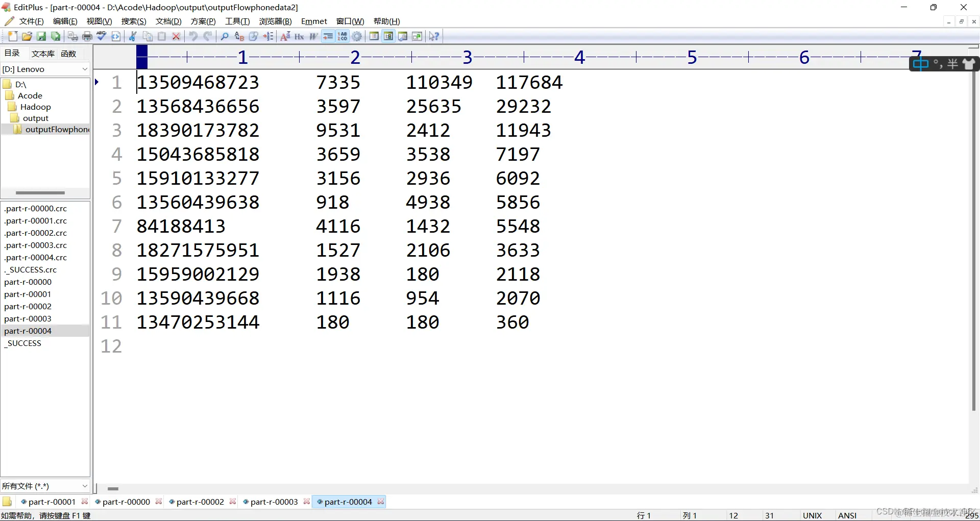Viewport: 980px width, 521px height.
Task: Click the Redo arrow icon
Action: coord(208,36)
